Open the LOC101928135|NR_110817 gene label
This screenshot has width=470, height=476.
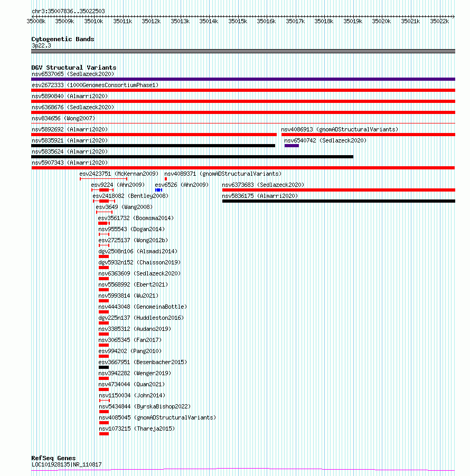point(67,465)
